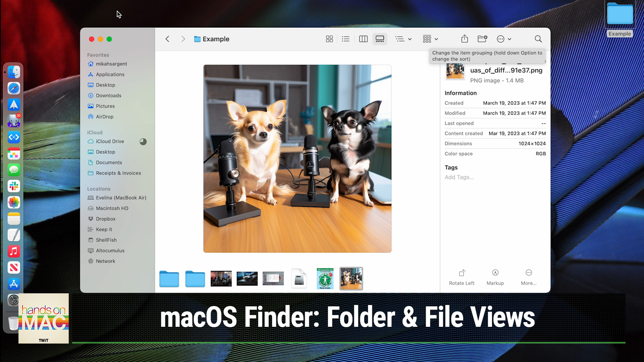Open Finder search with the magnifying glass
Screen dimensions: 644x362
(538, 39)
